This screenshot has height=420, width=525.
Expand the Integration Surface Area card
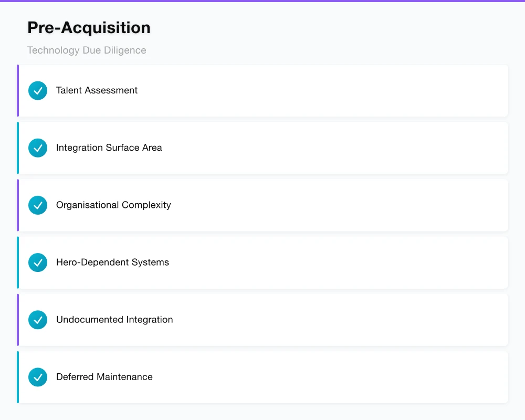(262, 148)
